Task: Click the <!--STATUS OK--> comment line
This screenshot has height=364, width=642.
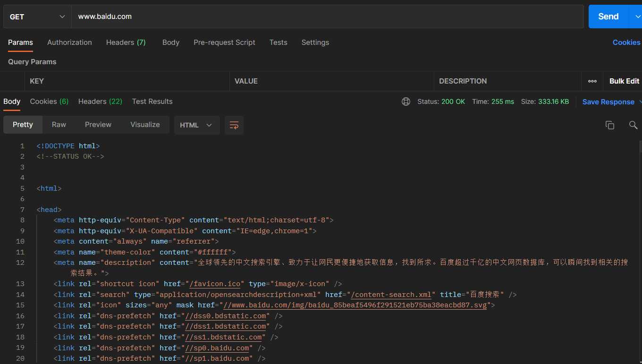Action: tap(70, 156)
